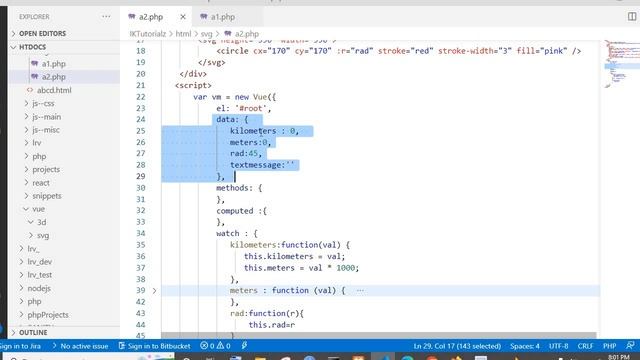Click the 'computed :{' line in code
Screen dimensions: 640x360
tap(241, 211)
